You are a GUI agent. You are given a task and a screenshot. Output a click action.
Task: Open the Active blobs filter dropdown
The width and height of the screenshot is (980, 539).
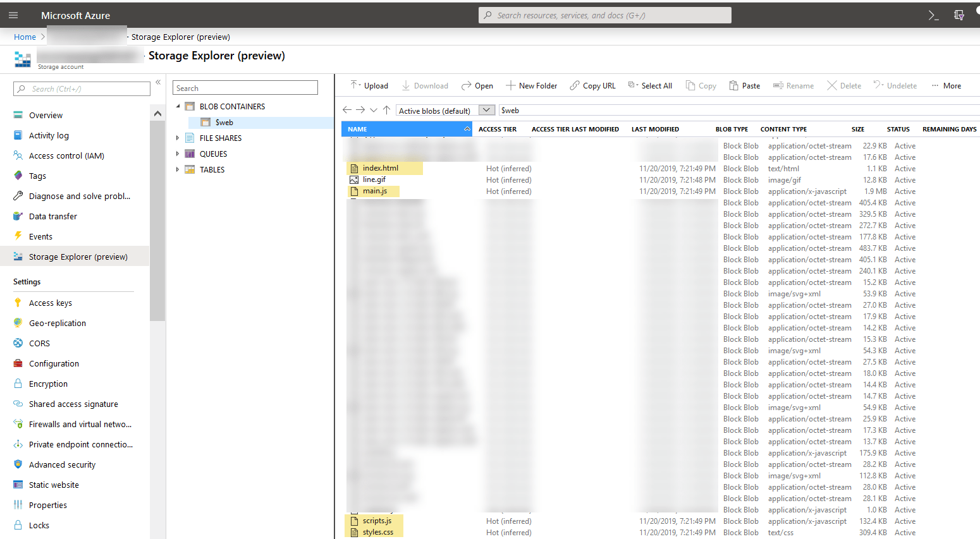click(x=486, y=110)
